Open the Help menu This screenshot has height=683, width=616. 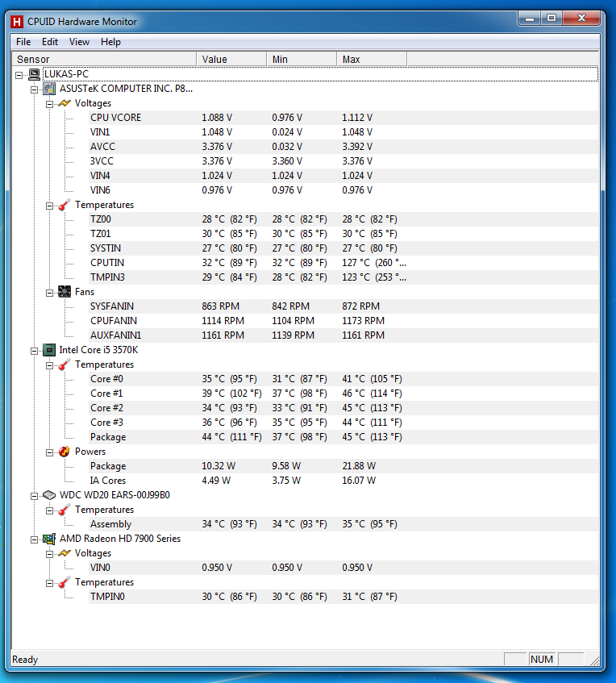pyautogui.click(x=110, y=42)
